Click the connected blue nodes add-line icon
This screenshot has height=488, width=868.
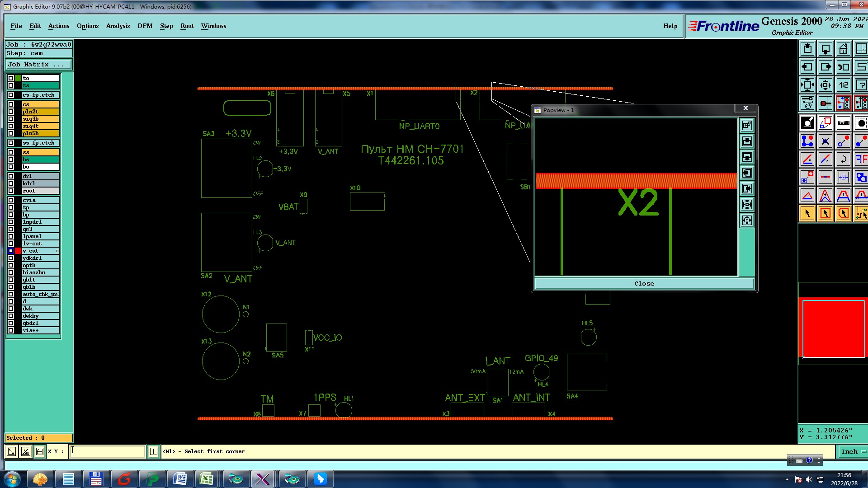[x=807, y=141]
